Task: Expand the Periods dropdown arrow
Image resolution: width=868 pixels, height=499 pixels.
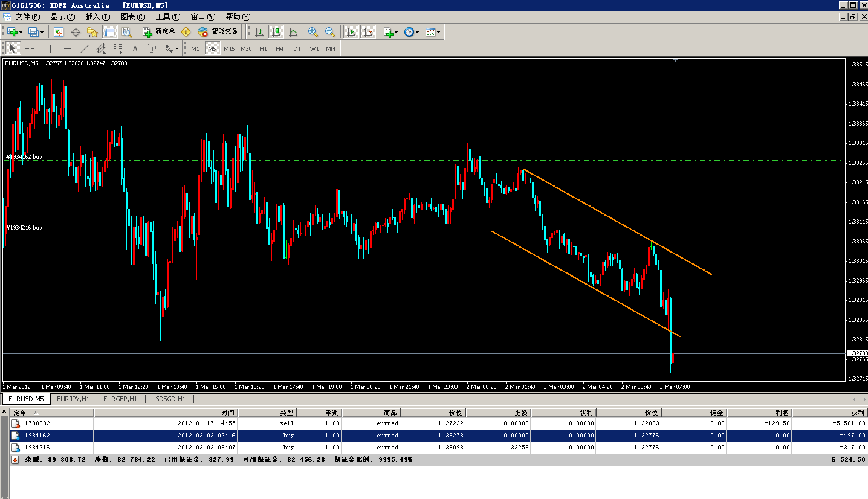Action: pyautogui.click(x=417, y=32)
